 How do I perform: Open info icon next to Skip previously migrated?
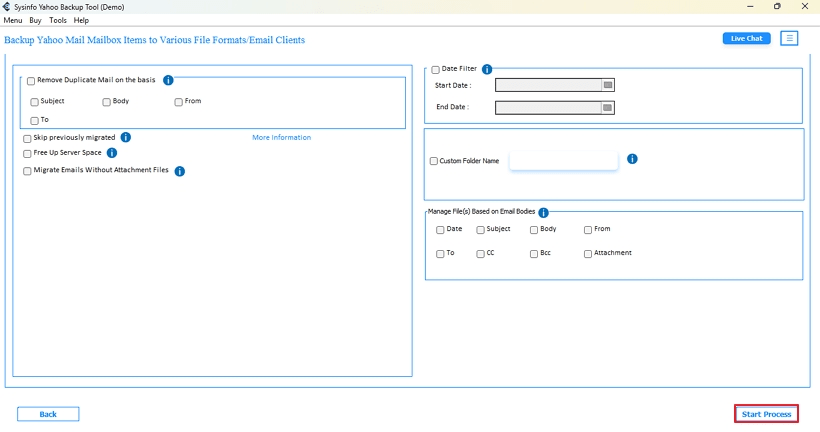click(x=126, y=137)
